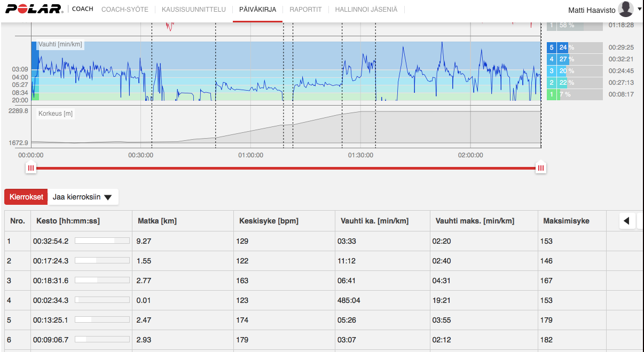Click the left timeline range handle

[x=31, y=167]
